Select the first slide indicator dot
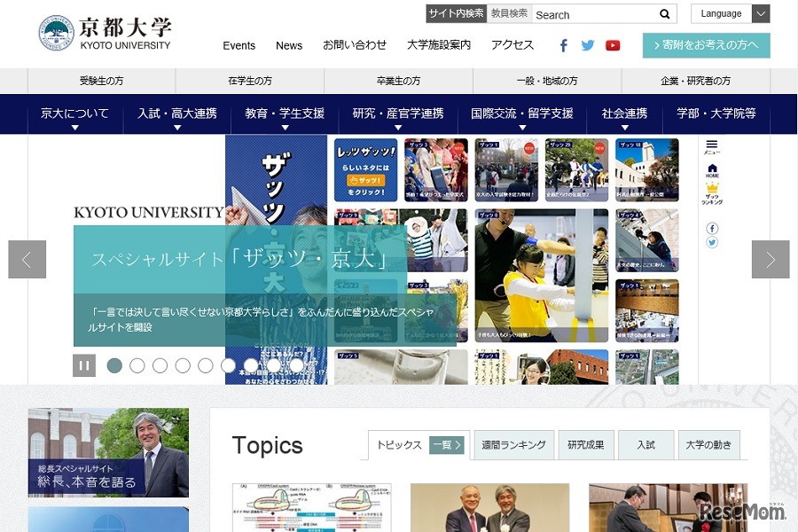798x532 pixels. tap(114, 365)
